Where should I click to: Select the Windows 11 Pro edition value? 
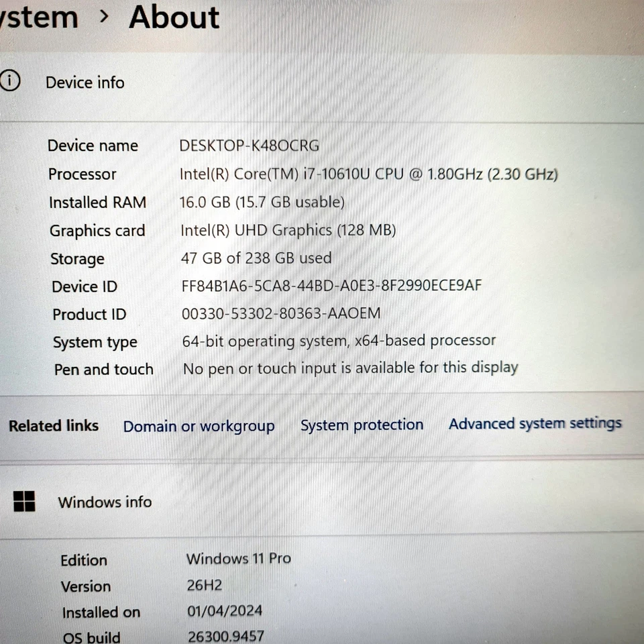pos(239,559)
